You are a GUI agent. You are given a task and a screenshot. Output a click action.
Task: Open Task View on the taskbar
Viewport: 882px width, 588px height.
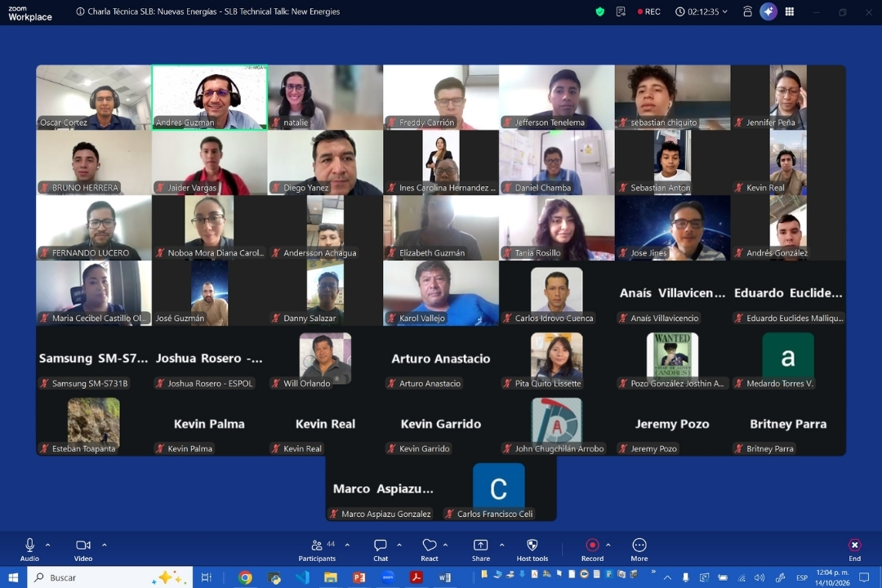pyautogui.click(x=206, y=577)
